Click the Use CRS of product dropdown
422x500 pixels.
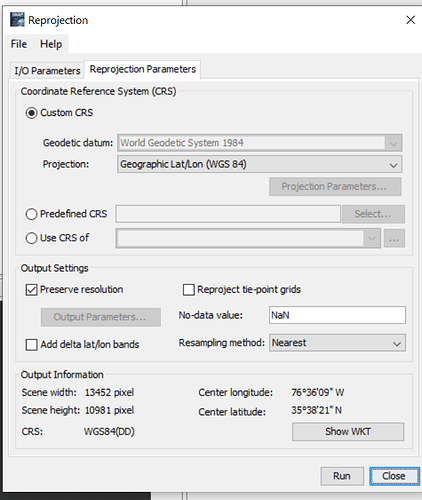[248, 238]
